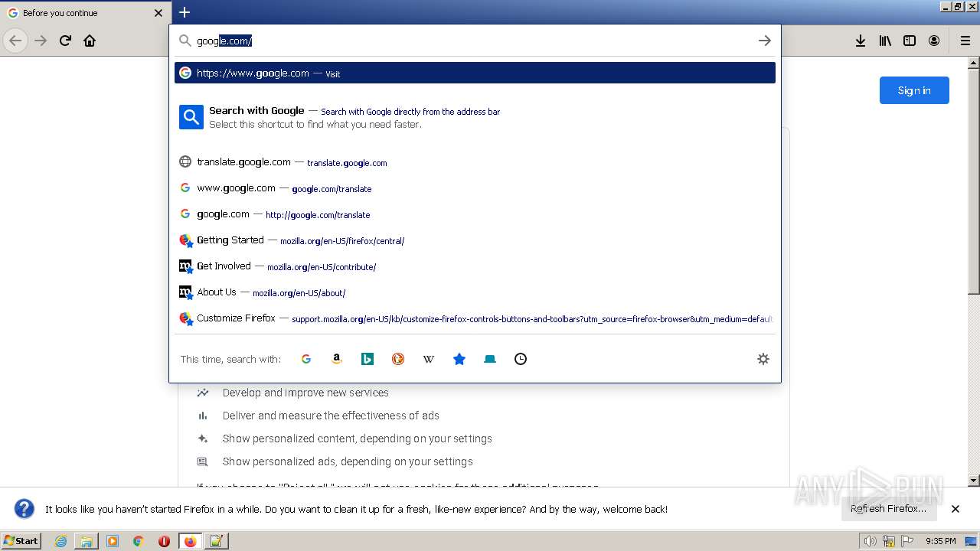Click the scroll-down arrow of page scrollbar

point(974,481)
